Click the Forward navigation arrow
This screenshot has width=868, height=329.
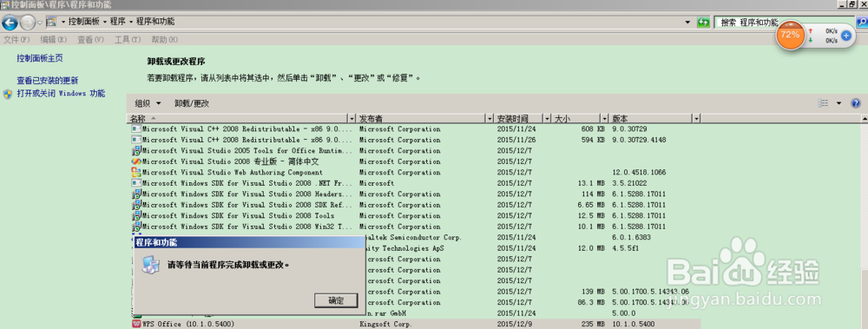tap(27, 23)
